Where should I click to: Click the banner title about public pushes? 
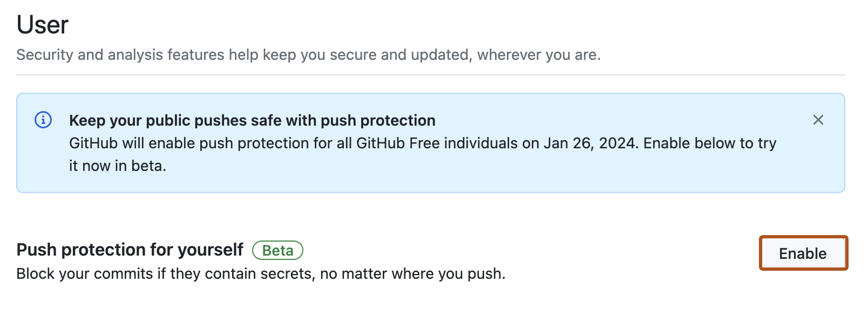(252, 120)
